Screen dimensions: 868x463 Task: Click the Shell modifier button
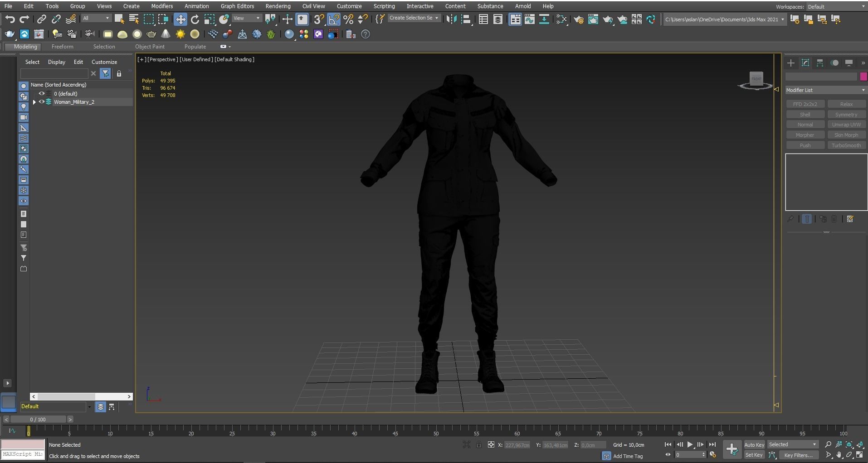point(805,115)
